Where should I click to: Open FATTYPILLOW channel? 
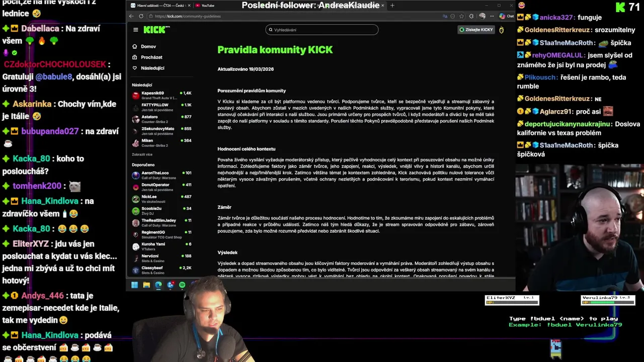click(x=162, y=107)
